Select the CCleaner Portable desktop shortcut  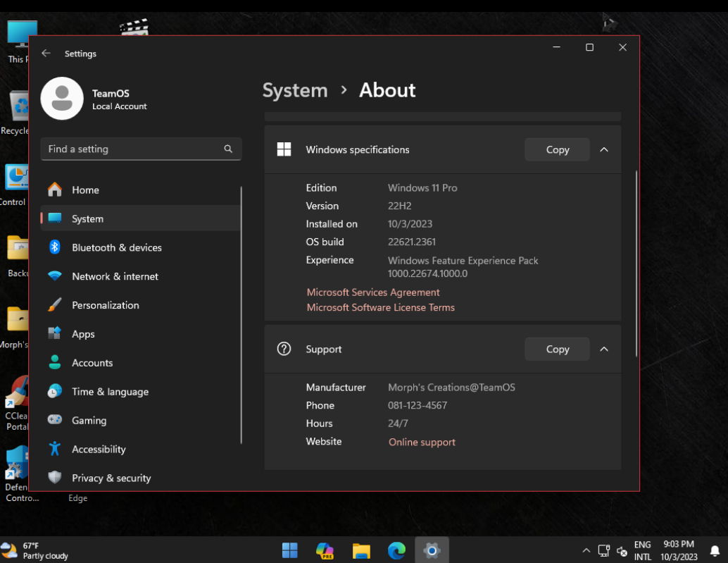pos(15,403)
